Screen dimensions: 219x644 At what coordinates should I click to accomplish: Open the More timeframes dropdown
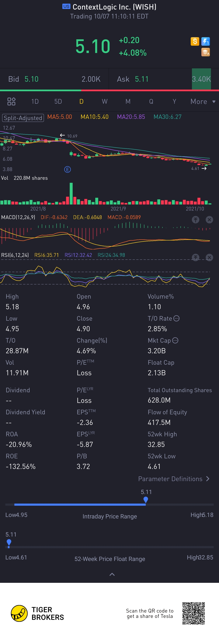pyautogui.click(x=203, y=102)
